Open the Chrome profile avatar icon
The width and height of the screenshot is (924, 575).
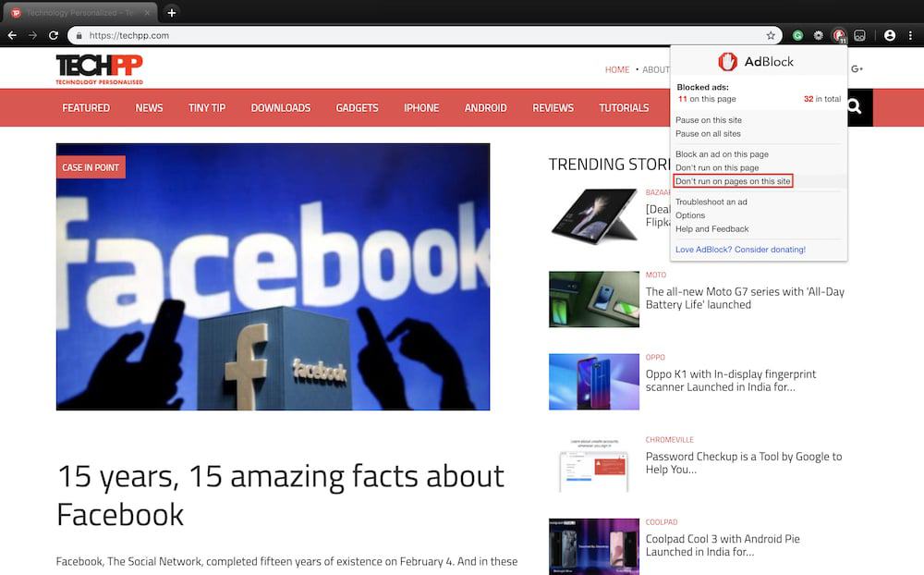click(890, 35)
